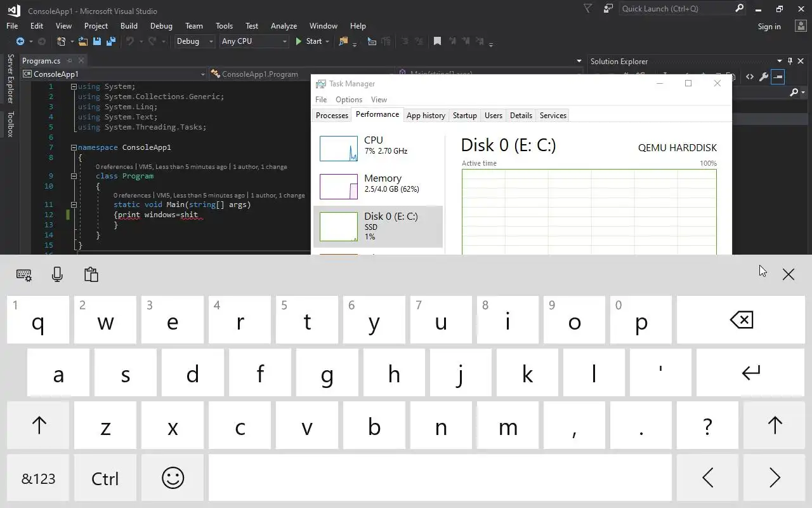Click the Save All icon
Screen dimensions: 812x508
110,41
